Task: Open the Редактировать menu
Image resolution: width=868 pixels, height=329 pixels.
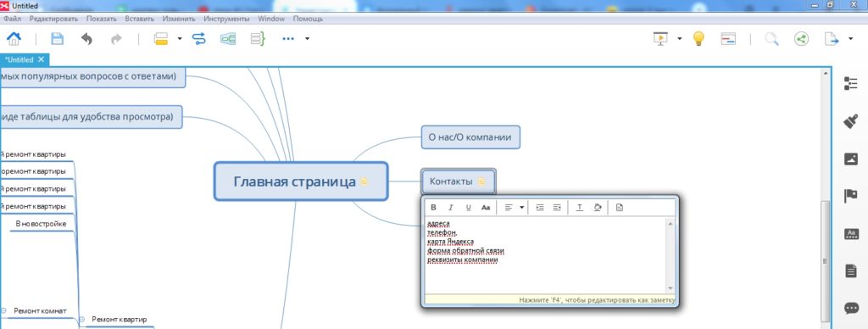Action: point(53,19)
